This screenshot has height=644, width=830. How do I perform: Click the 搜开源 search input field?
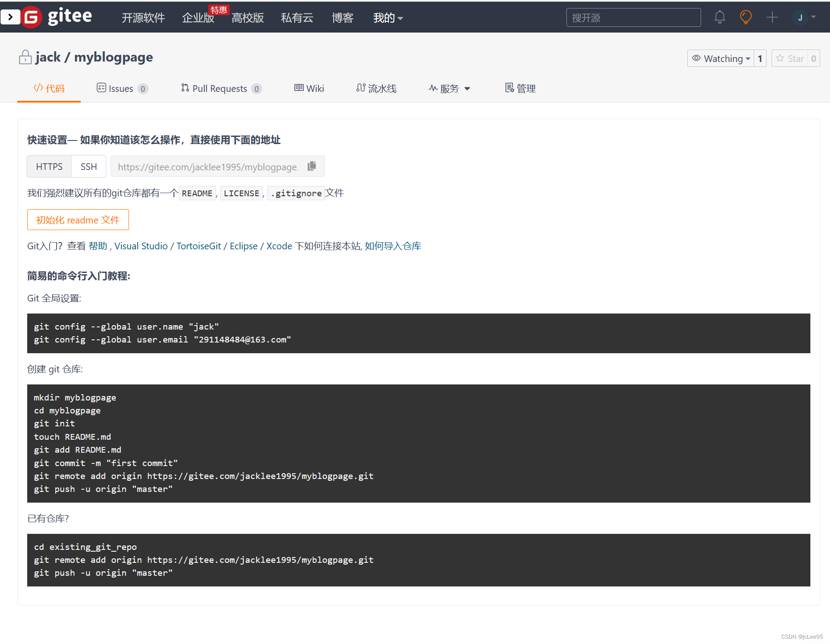[x=633, y=17]
